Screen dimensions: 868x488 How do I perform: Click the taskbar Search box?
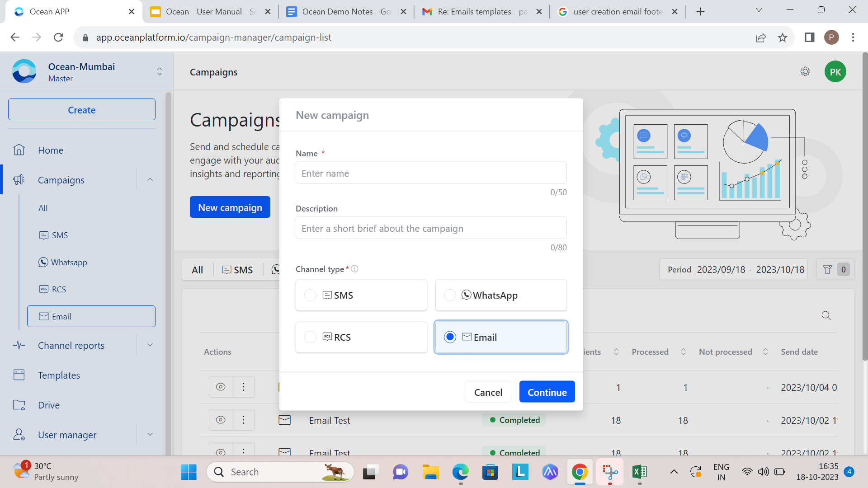coord(280,472)
